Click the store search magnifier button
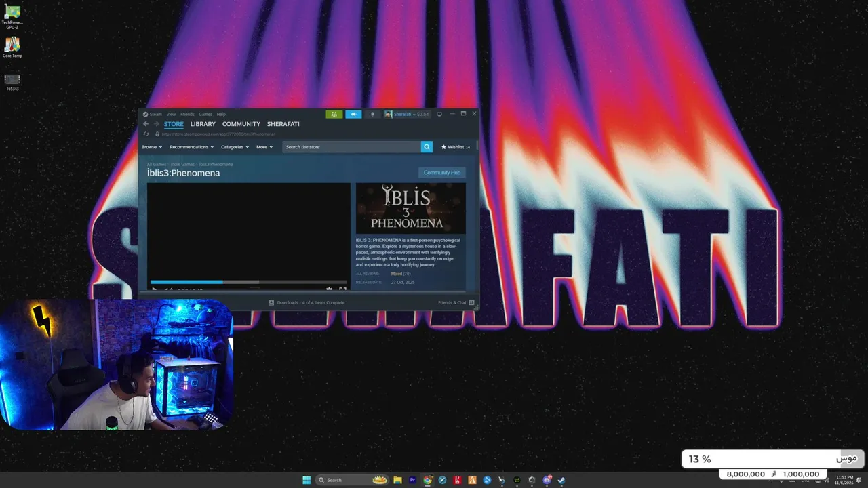 click(427, 146)
